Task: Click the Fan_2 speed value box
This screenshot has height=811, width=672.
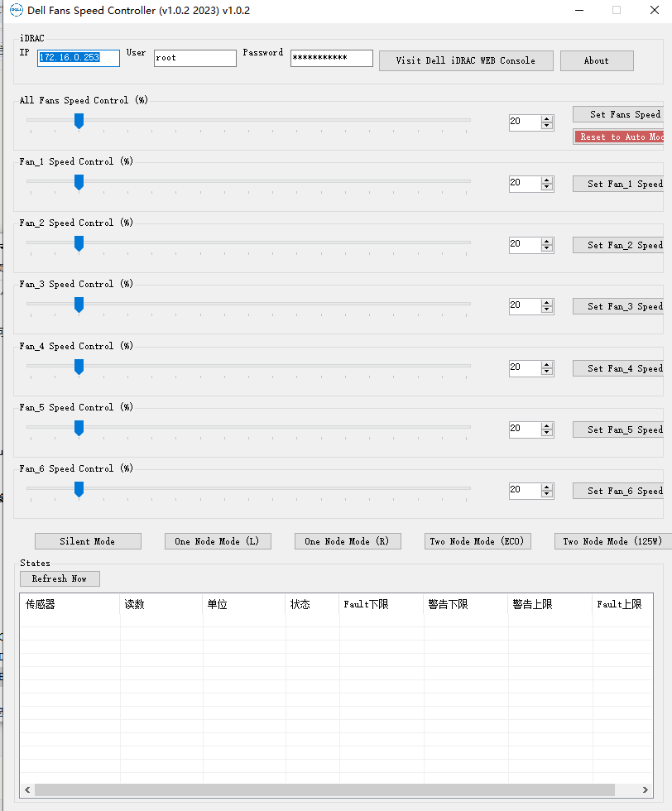Action: click(525, 244)
